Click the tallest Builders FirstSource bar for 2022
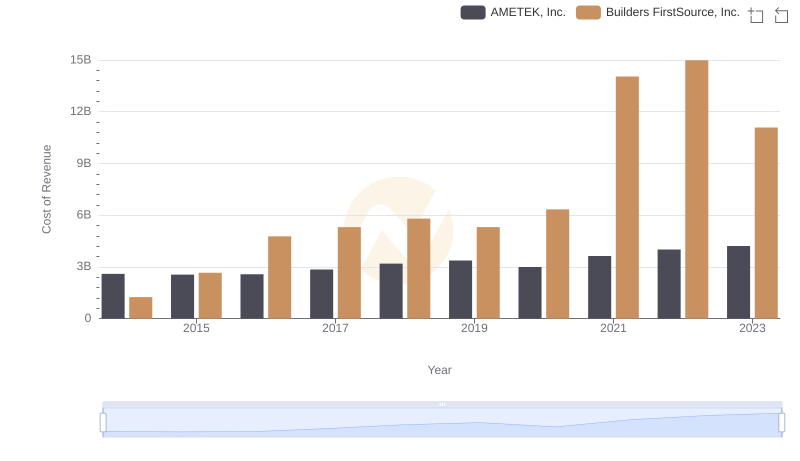This screenshot has height=461, width=800. click(x=696, y=189)
